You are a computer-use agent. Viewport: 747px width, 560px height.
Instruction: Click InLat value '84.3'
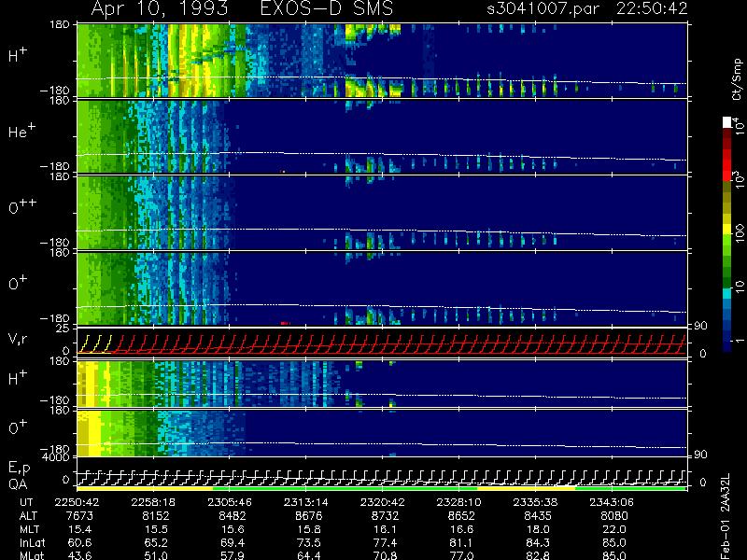(x=538, y=542)
